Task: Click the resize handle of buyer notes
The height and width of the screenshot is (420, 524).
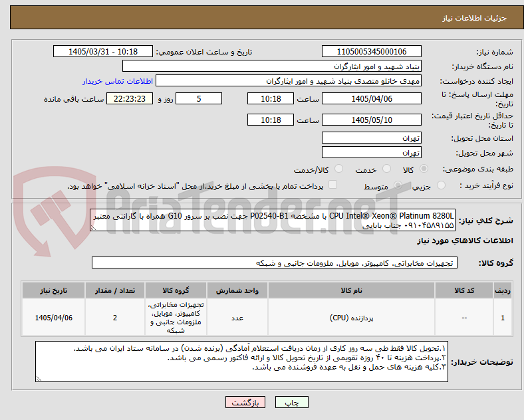Action: coord(39,379)
